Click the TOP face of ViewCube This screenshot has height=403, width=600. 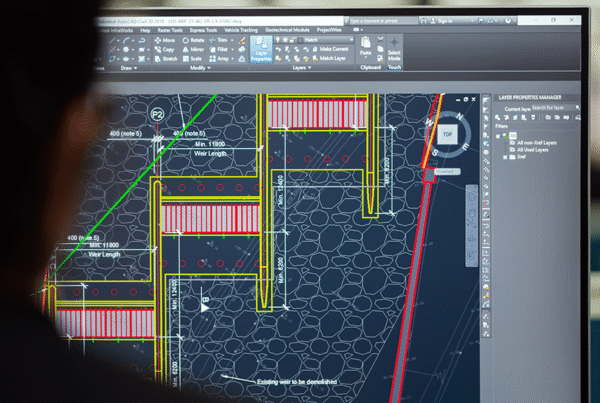pyautogui.click(x=448, y=132)
